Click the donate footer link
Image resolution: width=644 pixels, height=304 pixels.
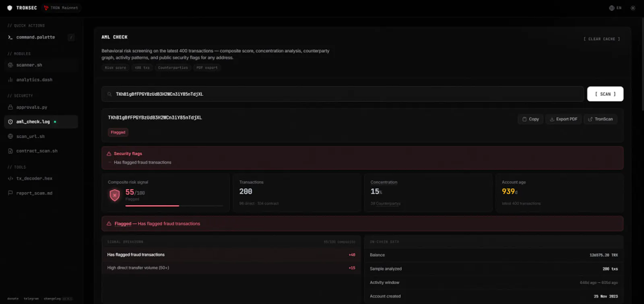coord(13,299)
